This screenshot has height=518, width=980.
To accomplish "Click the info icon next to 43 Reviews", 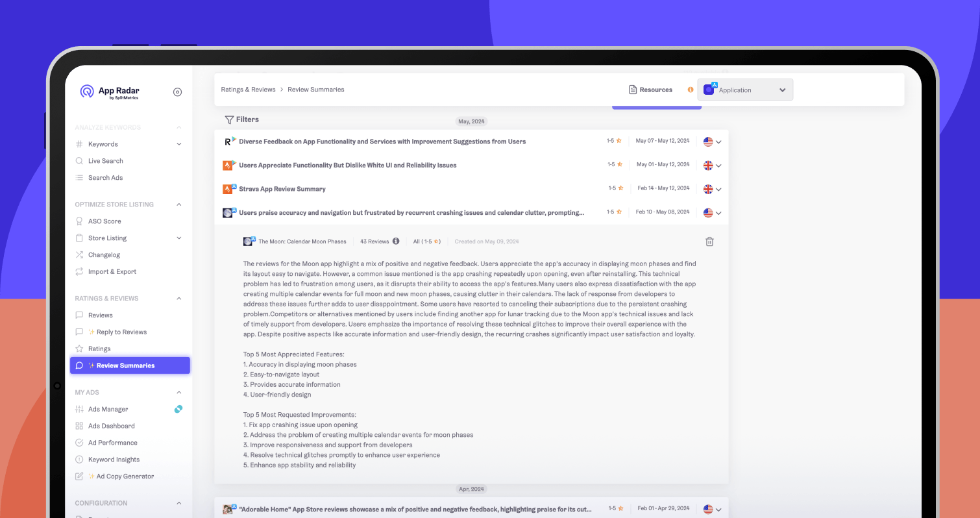I will (396, 241).
